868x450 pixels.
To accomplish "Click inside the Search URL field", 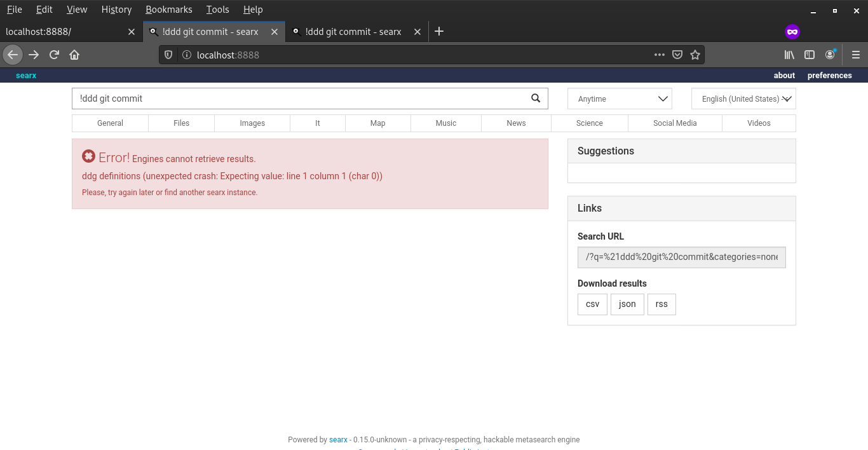I will coord(681,257).
